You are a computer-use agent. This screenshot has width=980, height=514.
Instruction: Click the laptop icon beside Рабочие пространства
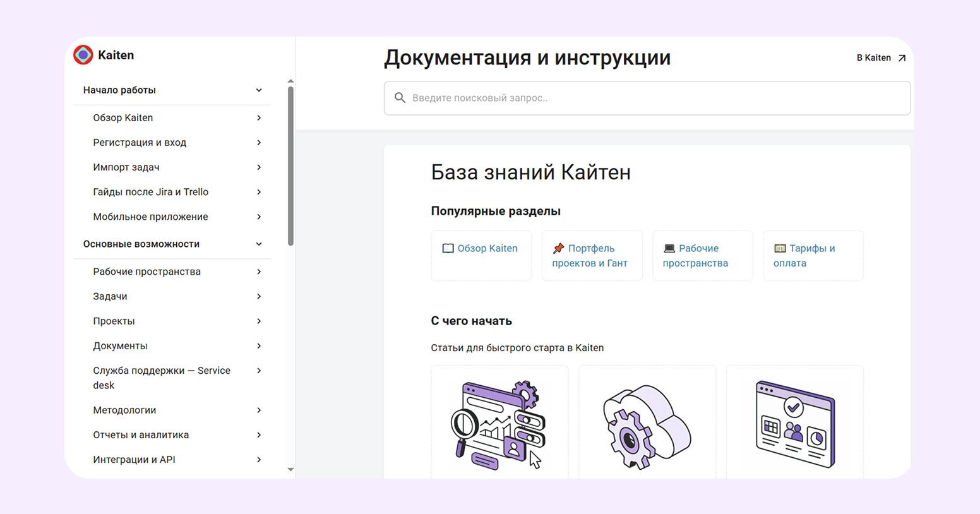[x=669, y=248]
